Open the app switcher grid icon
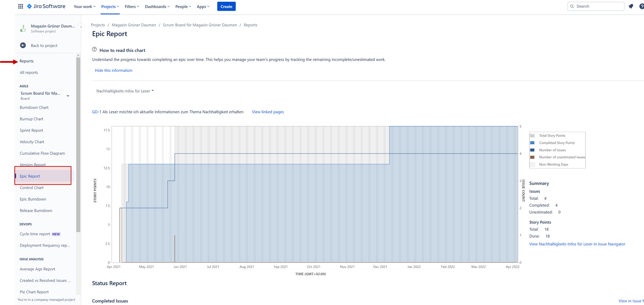 tap(20, 6)
